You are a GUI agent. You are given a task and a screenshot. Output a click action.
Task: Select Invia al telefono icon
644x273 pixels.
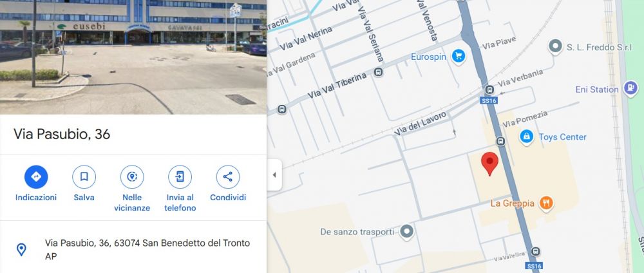click(180, 177)
